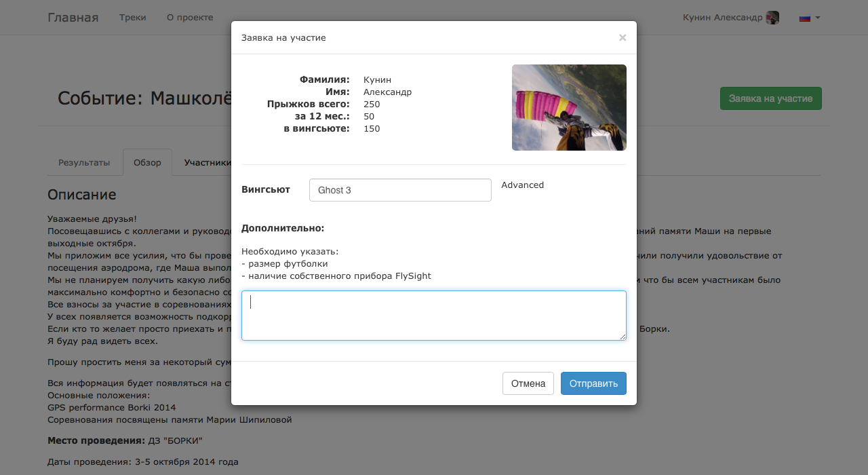Click the 250 total jumps value
This screenshot has height=475, width=868.
tap(372, 104)
